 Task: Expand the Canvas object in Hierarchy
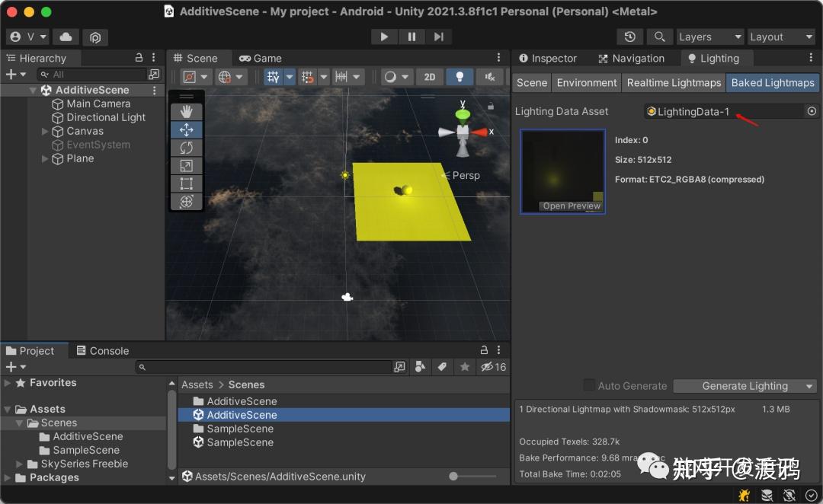pos(45,131)
